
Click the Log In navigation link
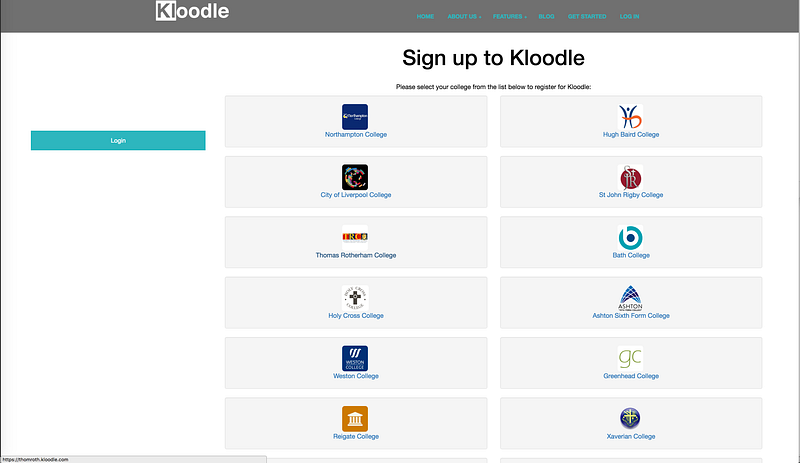tap(629, 17)
